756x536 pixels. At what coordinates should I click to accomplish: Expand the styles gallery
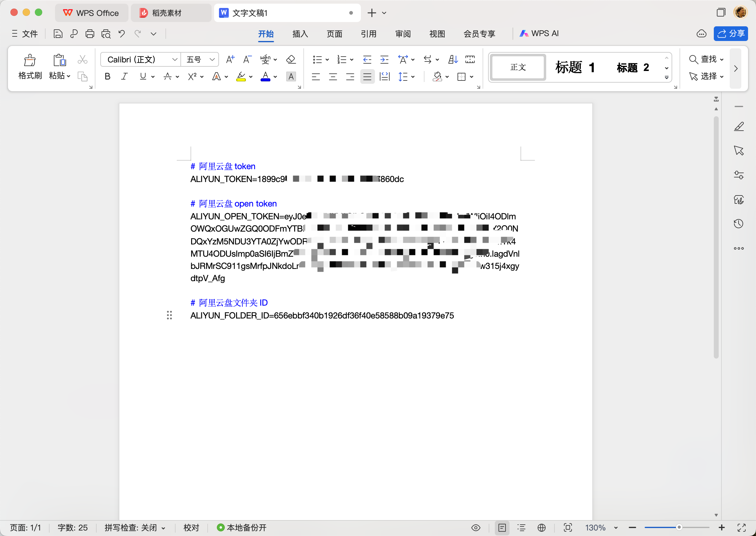(x=667, y=78)
